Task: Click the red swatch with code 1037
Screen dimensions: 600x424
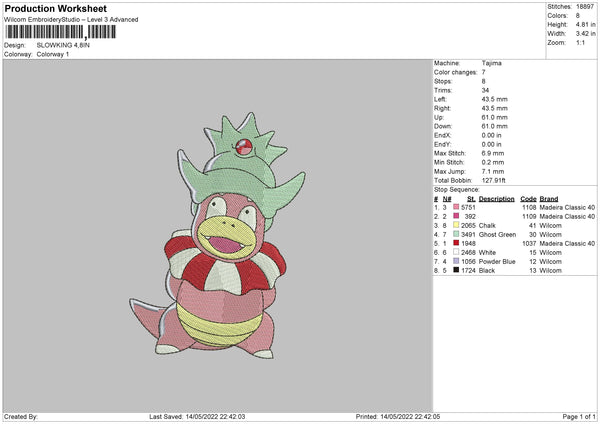Action: coord(456,243)
